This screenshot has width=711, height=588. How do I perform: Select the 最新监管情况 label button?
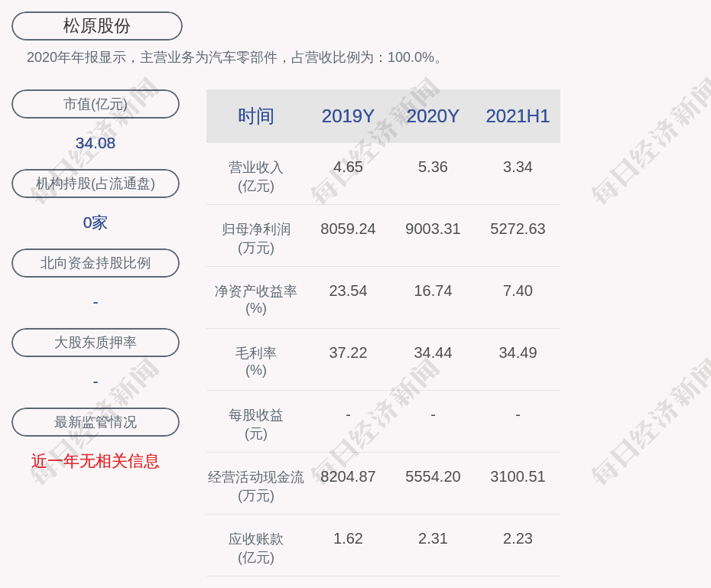click(x=96, y=422)
